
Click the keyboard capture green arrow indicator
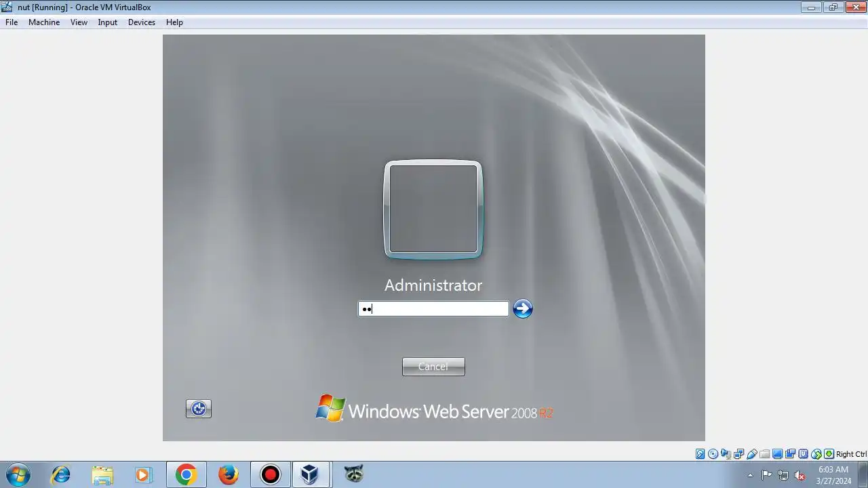(x=829, y=454)
